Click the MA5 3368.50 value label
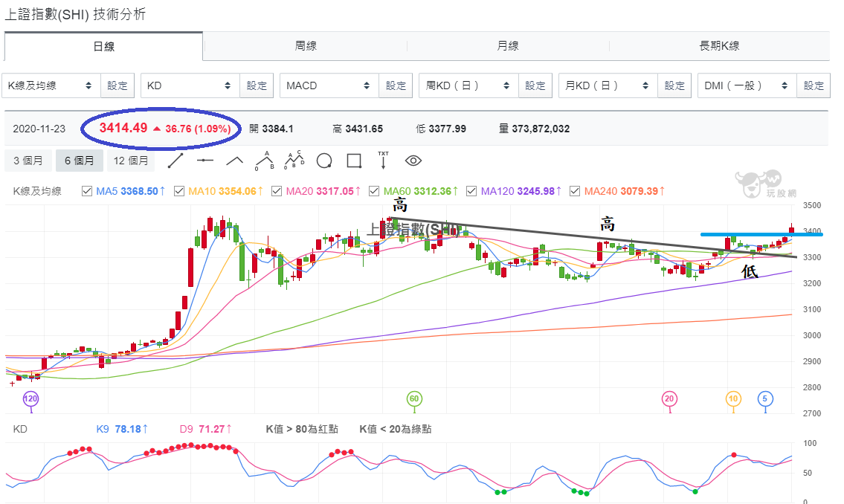Viewport: 844px width, 504px height. coord(130,191)
